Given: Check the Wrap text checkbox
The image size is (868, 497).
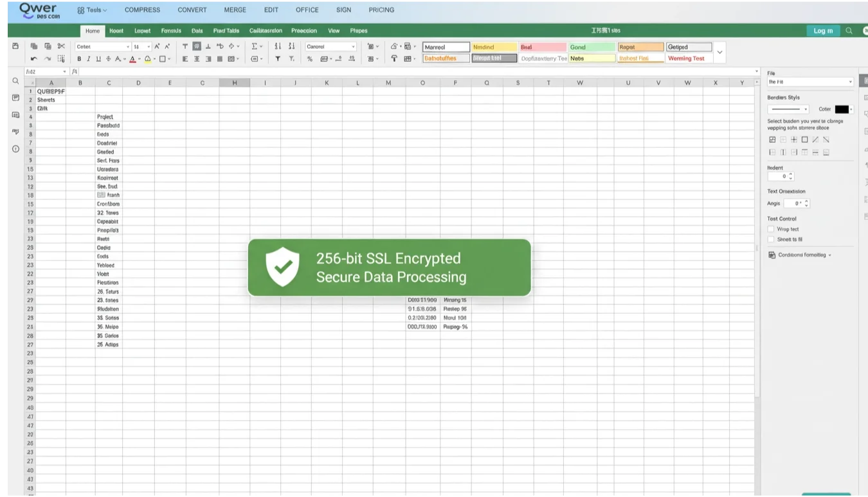Looking at the screenshot, I should [771, 229].
